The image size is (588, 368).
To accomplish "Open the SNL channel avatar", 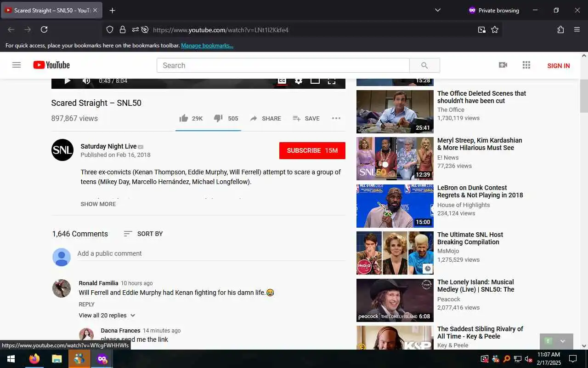I will [62, 150].
